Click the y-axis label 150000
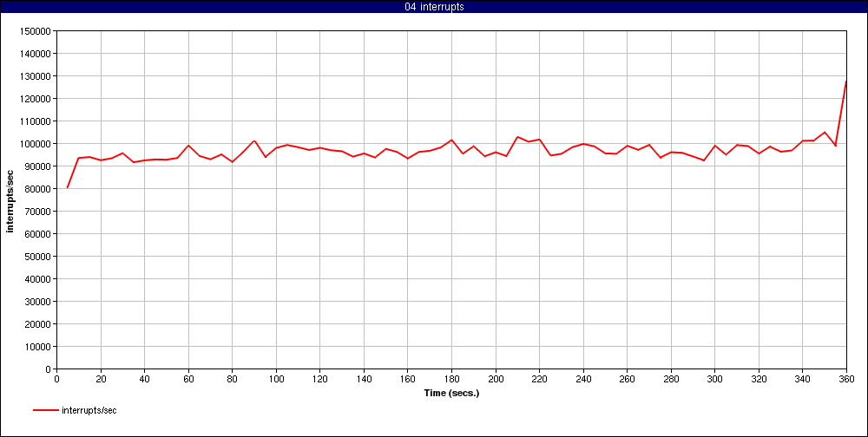 point(35,31)
